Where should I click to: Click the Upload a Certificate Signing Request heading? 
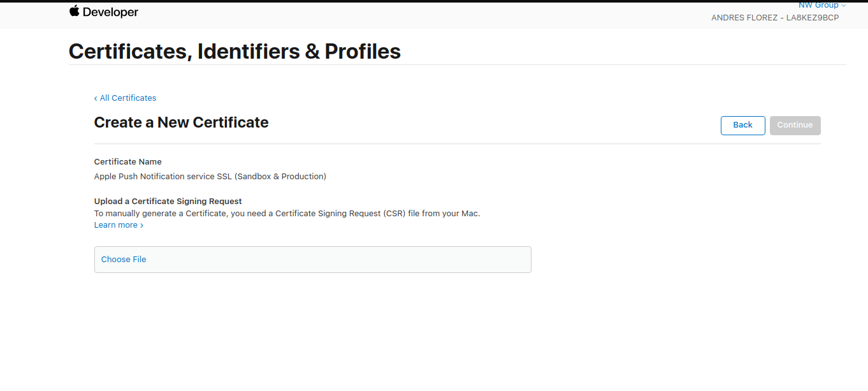coord(168,202)
